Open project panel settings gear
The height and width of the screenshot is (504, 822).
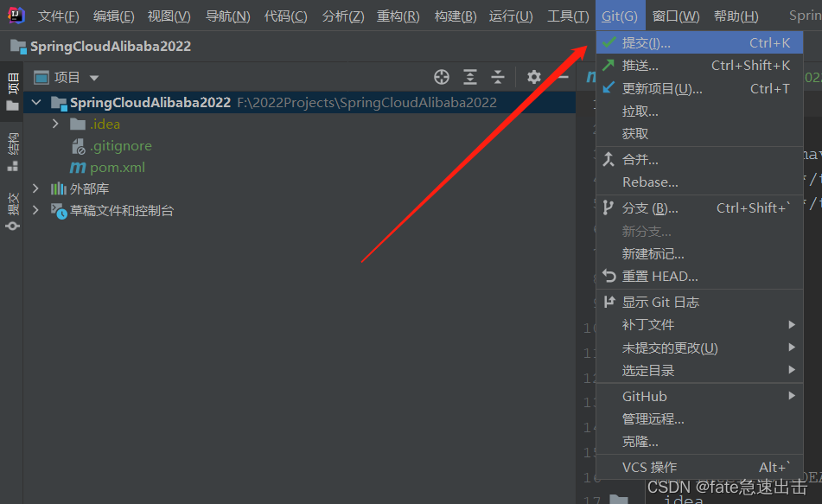click(533, 77)
